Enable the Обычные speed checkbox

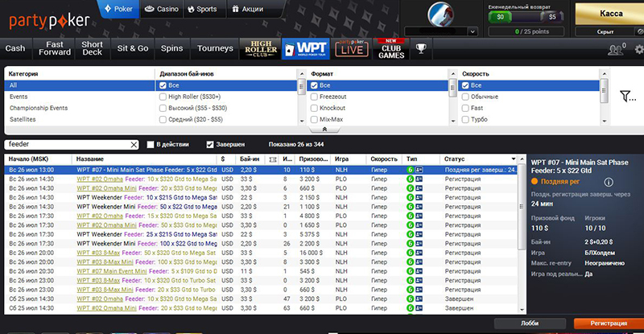click(465, 97)
